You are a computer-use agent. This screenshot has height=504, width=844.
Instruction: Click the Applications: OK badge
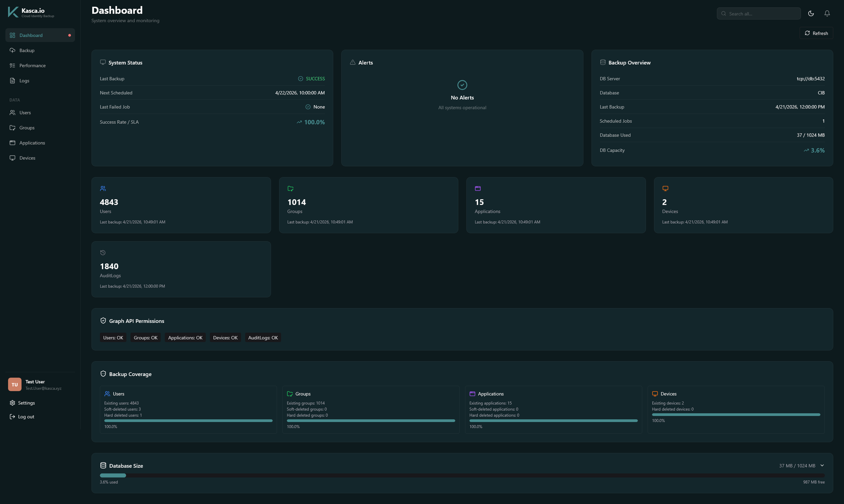point(185,338)
